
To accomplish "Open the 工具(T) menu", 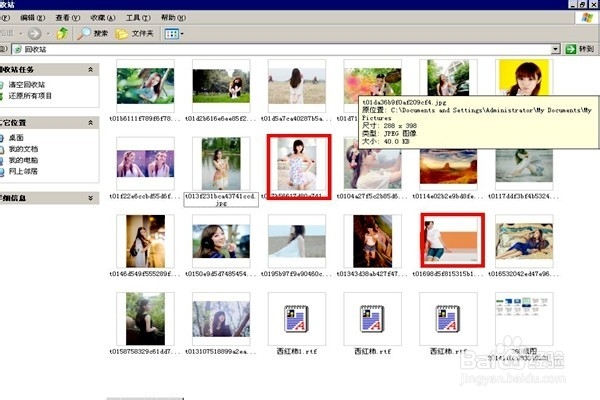I will click(138, 18).
